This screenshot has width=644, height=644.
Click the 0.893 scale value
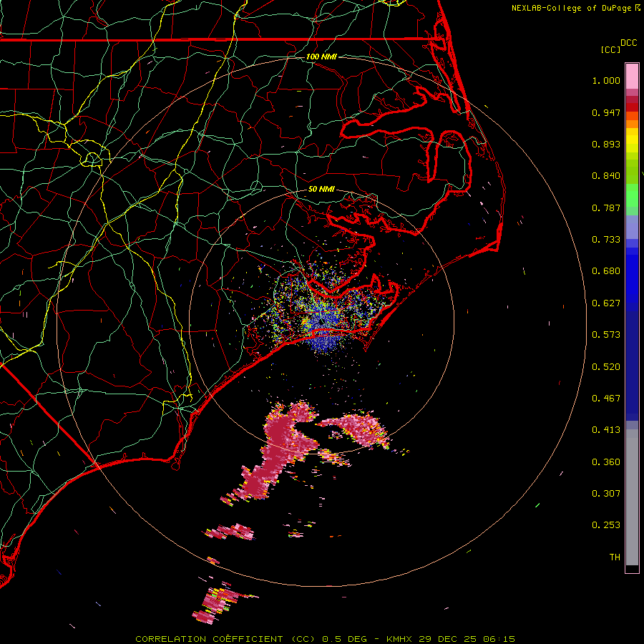click(x=606, y=144)
